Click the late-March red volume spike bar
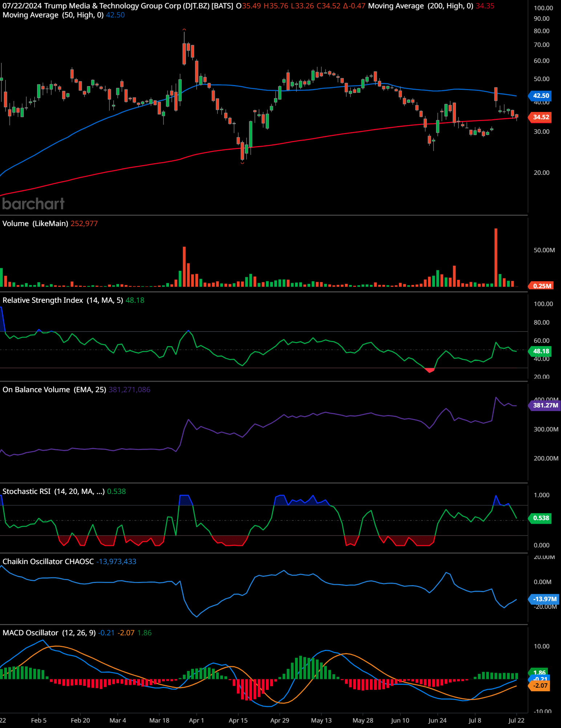561x728 pixels. (x=184, y=267)
